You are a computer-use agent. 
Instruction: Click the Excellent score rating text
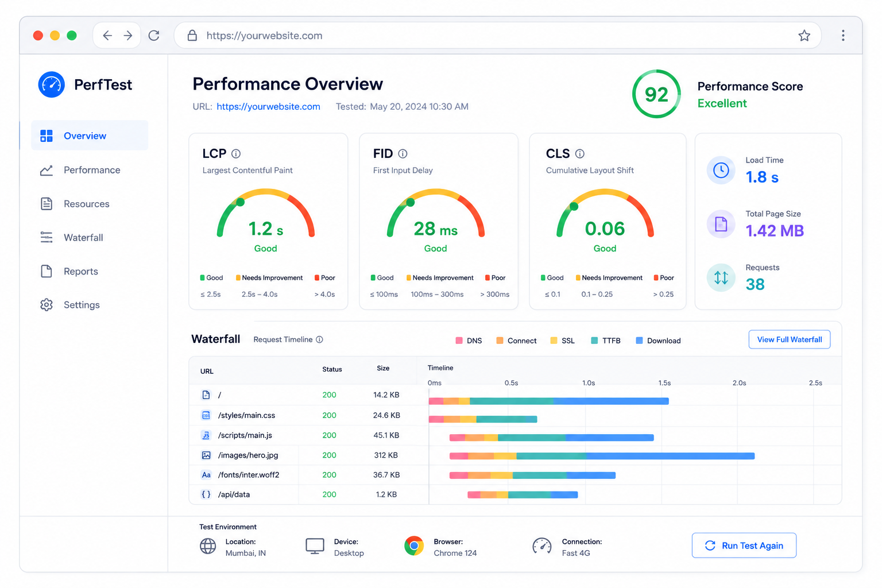722,103
